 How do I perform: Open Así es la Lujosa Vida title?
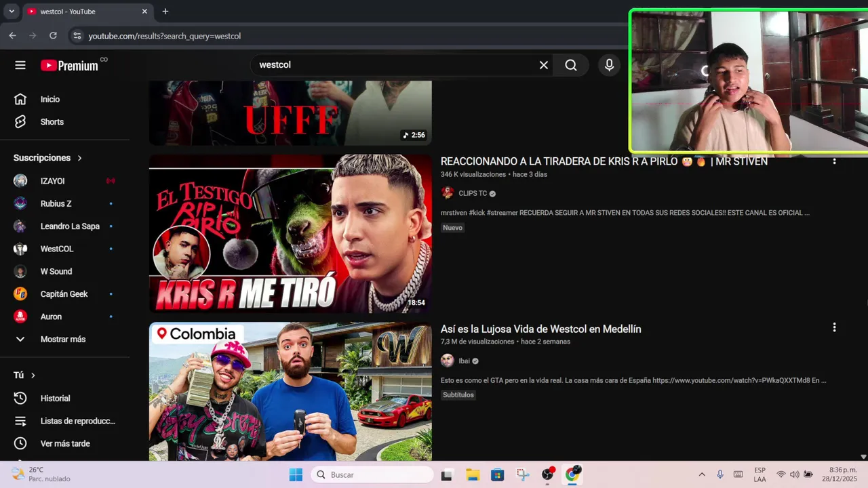click(x=541, y=329)
